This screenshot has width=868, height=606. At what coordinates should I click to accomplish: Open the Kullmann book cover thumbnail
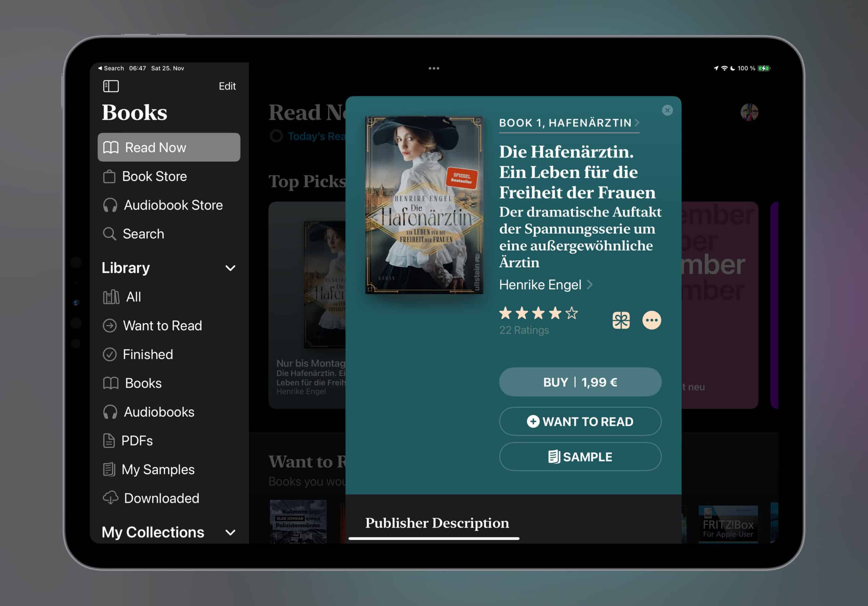click(x=298, y=522)
